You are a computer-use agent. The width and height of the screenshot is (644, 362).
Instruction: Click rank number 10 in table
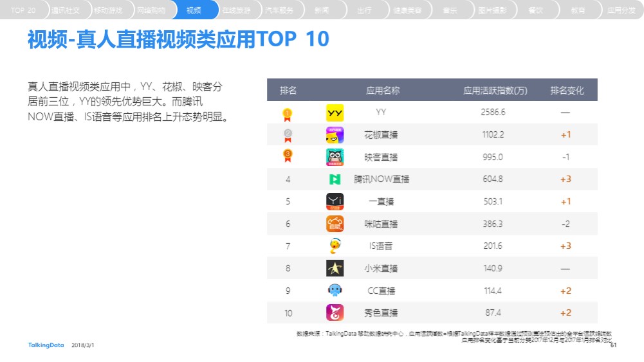(288, 313)
